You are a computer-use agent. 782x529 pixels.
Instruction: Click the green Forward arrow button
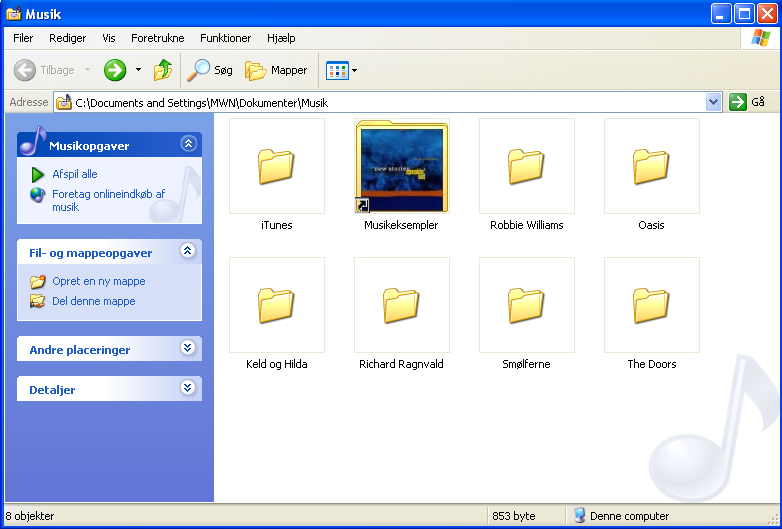pos(115,70)
